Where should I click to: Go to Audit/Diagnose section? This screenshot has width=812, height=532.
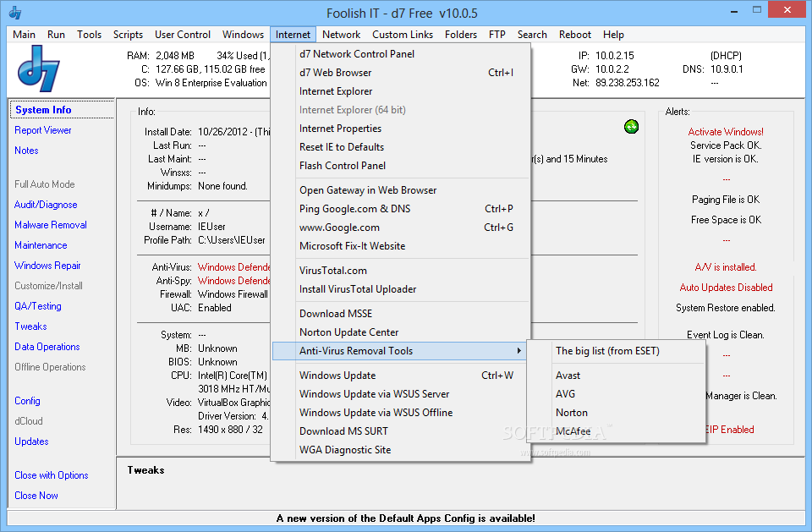[x=46, y=205]
